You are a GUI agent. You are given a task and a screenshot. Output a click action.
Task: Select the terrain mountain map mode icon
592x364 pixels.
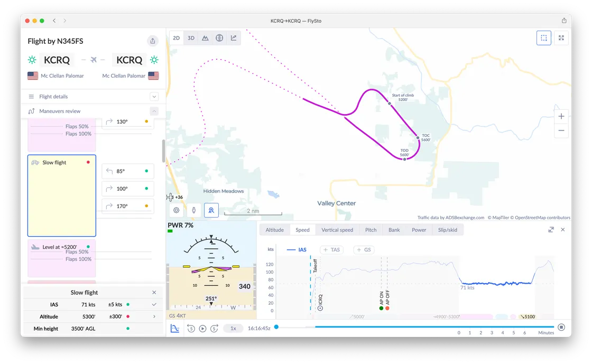(x=205, y=38)
